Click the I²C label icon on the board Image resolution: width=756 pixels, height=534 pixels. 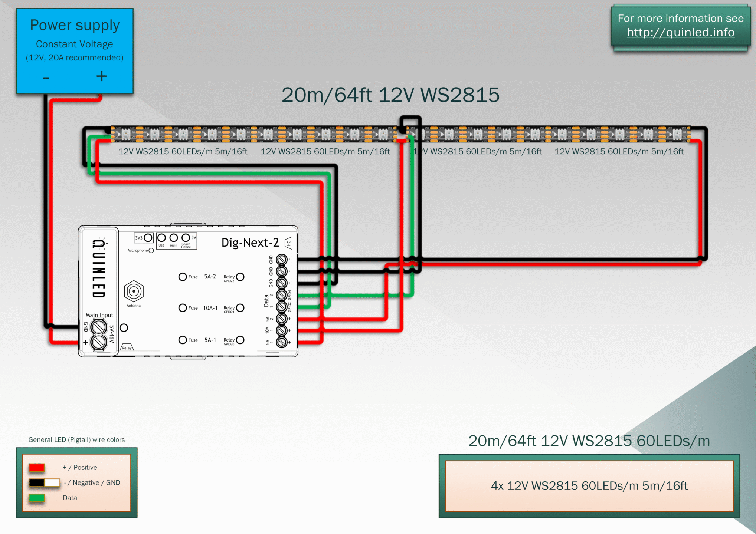tap(288, 243)
